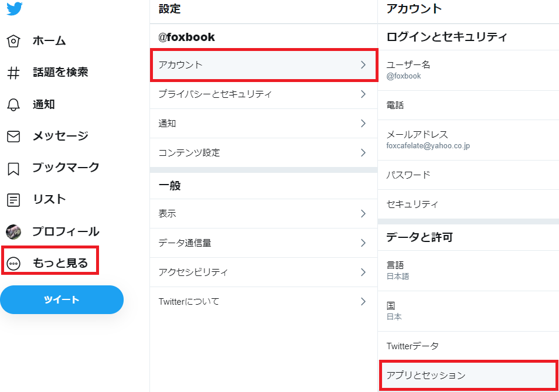This screenshot has width=559, height=392.
Task: Open 電話 account setting
Action: point(468,105)
